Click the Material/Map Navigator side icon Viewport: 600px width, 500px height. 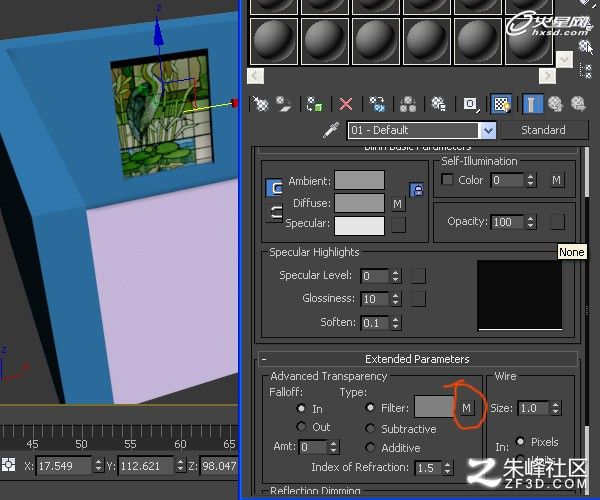tap(585, 71)
